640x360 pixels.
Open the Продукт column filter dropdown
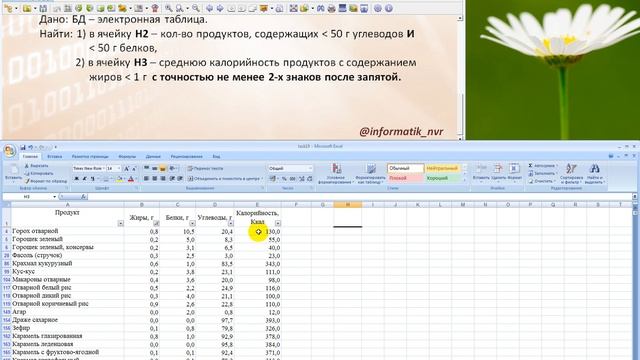(x=120, y=223)
